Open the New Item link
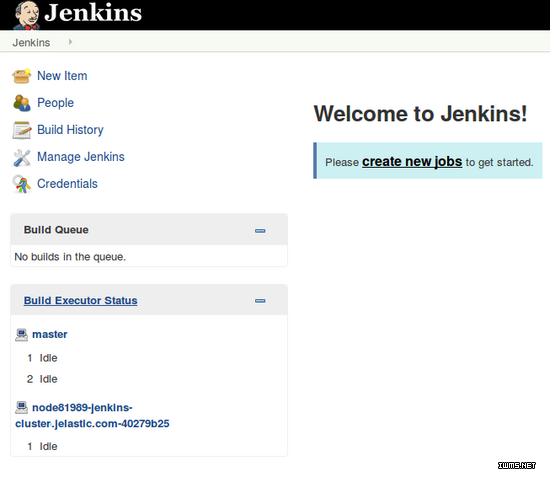This screenshot has height=477, width=550. pos(62,76)
